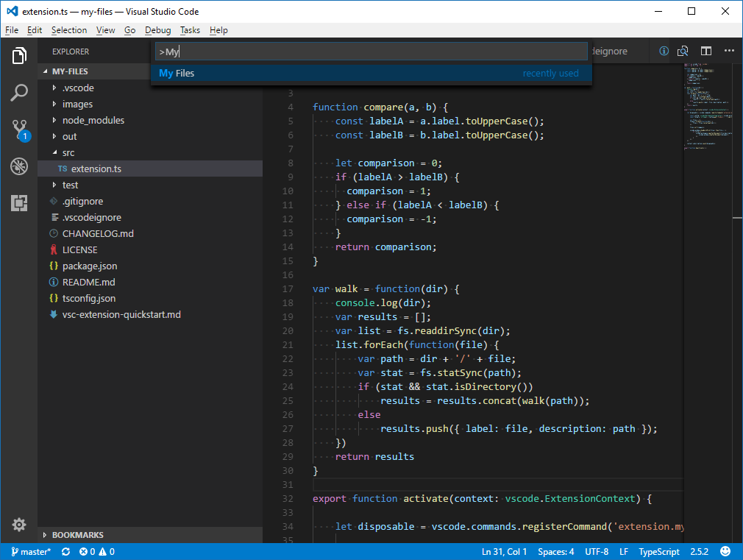Viewport: 743px width, 560px height.
Task: Open the Help menu
Action: pyautogui.click(x=218, y=30)
